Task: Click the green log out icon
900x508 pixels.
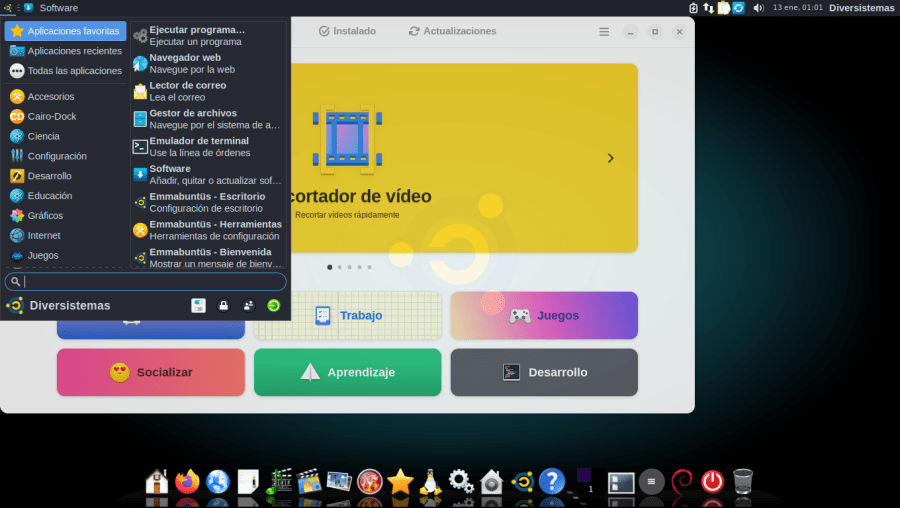Action: point(273,305)
